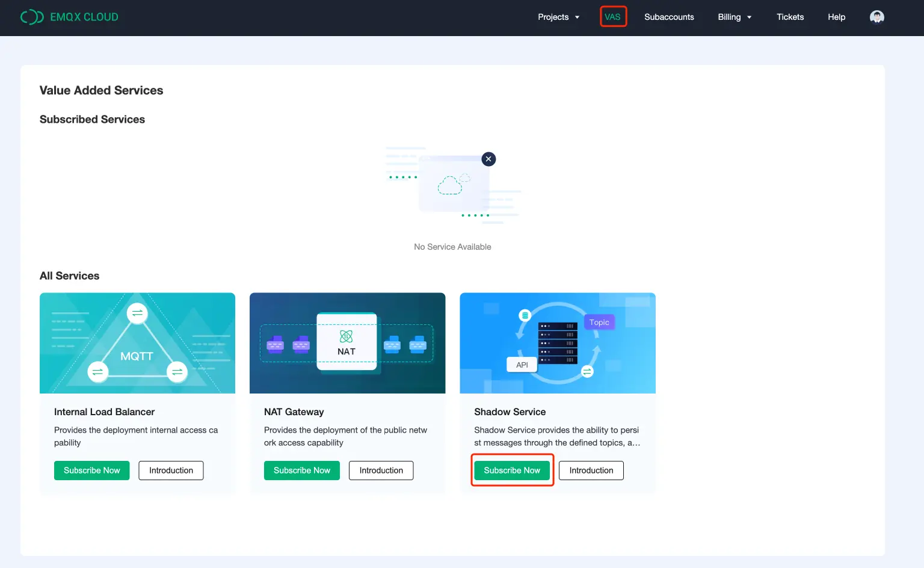This screenshot has height=568, width=924.
Task: Click the Shadow Service card illustration
Action: (557, 342)
